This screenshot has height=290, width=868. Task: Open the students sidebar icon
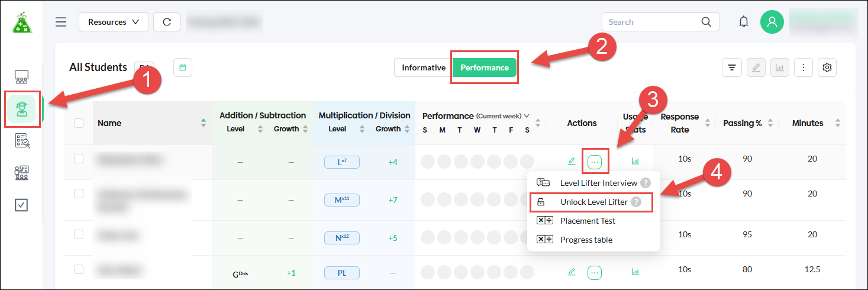[x=22, y=109]
